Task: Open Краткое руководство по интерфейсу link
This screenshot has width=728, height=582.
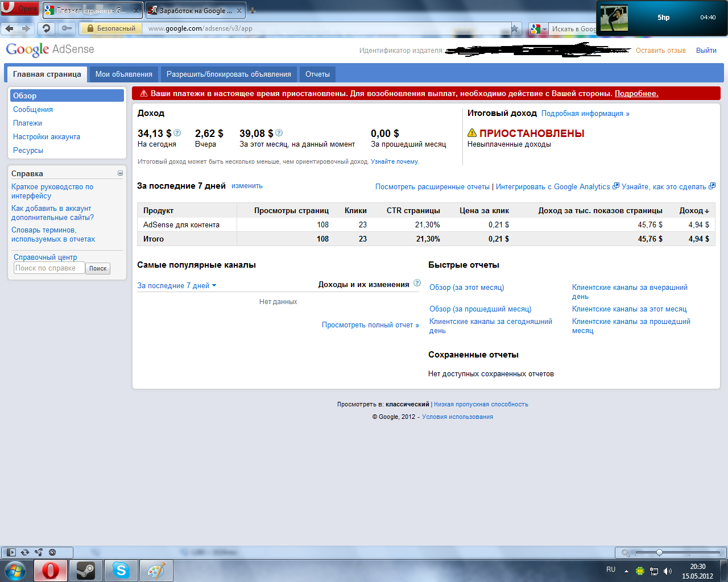Action: 52,191
